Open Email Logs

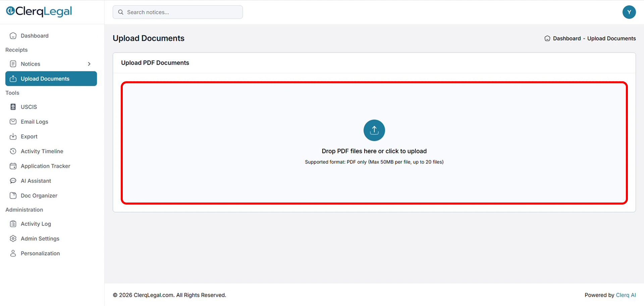point(51,122)
